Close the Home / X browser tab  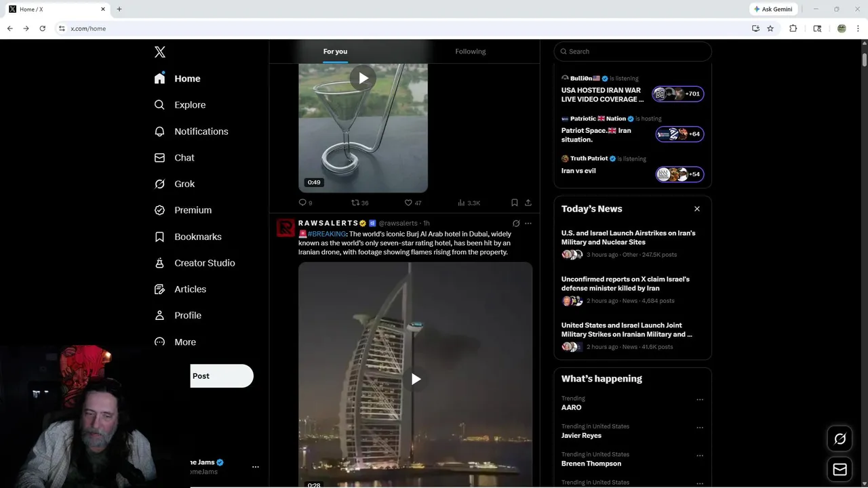pos(103,9)
